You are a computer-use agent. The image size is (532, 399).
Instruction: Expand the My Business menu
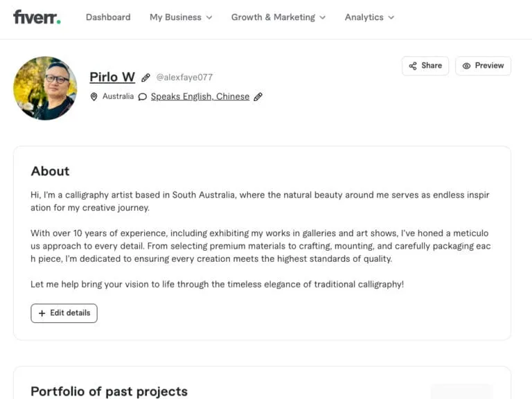[x=181, y=17]
